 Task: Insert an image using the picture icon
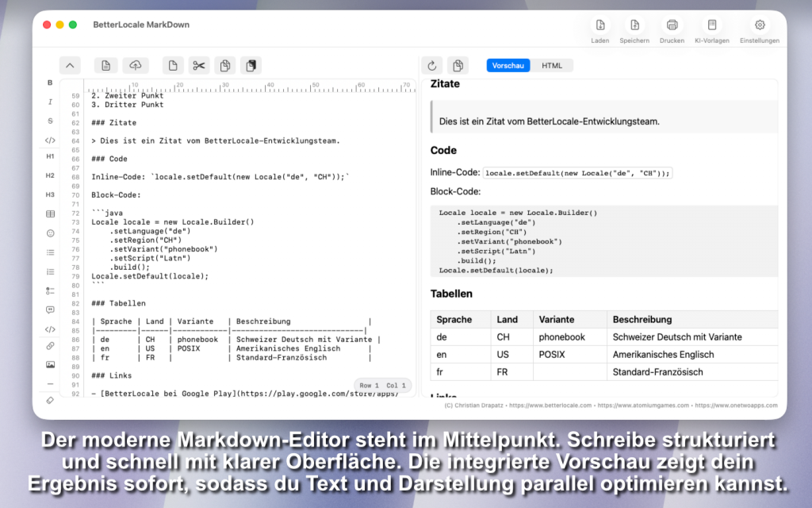coord(50,364)
